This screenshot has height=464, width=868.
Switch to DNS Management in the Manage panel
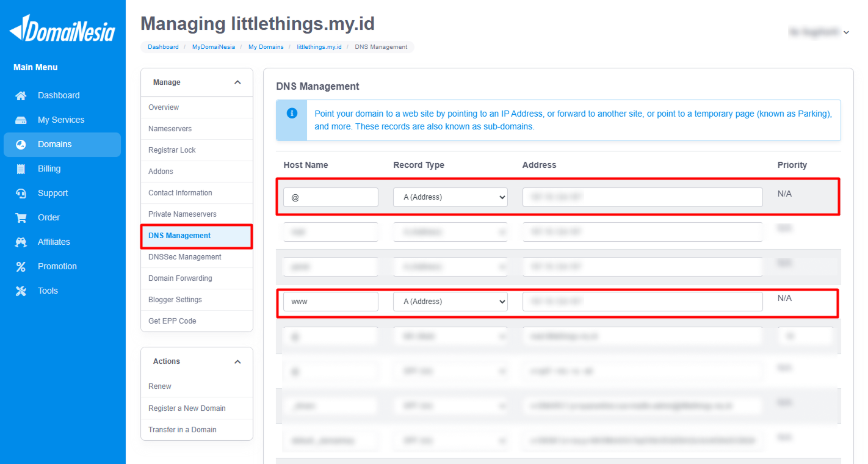pos(179,235)
